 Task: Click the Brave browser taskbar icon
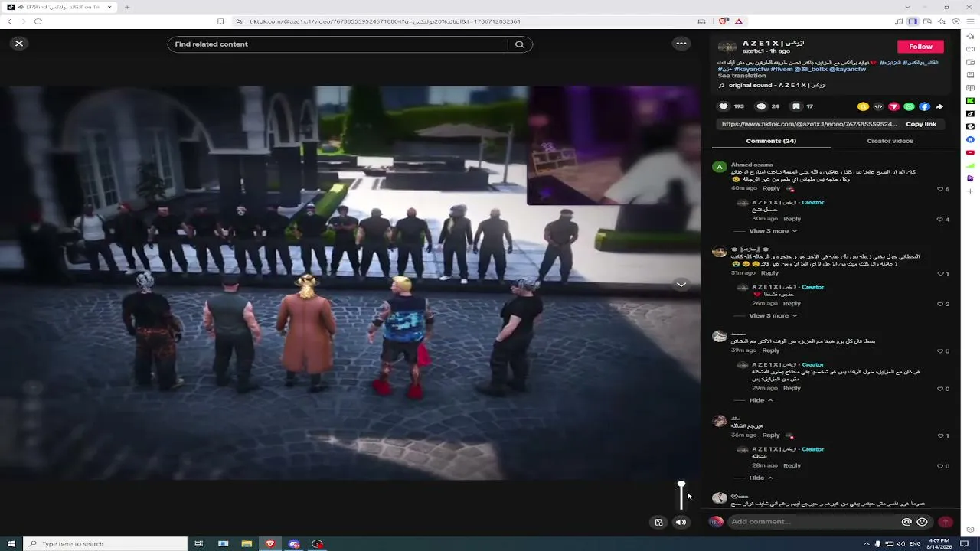click(270, 544)
